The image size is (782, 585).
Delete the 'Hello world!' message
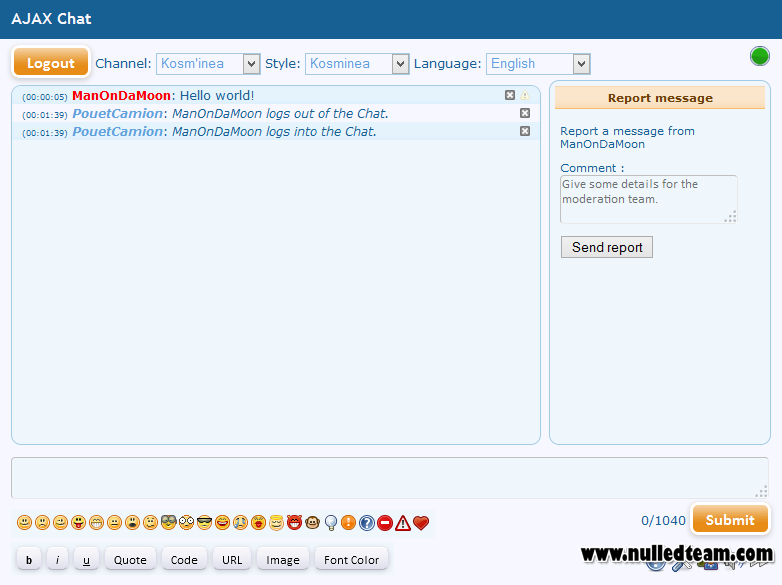point(510,95)
